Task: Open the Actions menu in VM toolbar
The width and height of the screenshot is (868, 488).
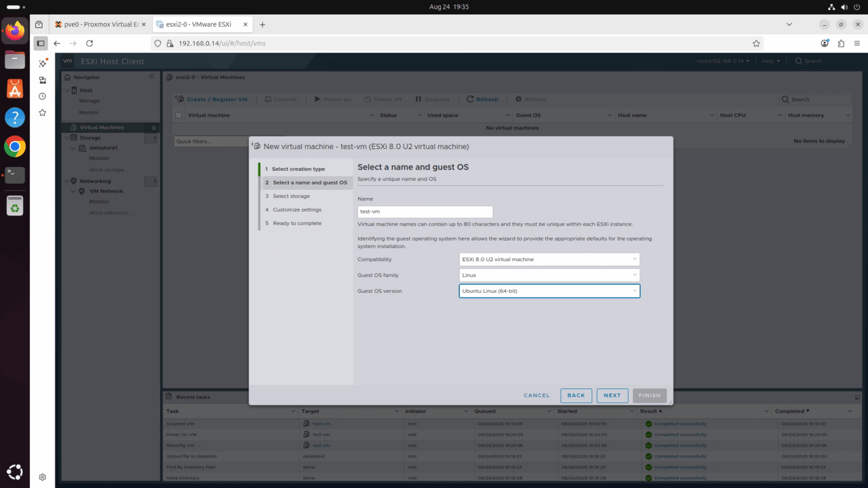Action: pyautogui.click(x=530, y=100)
